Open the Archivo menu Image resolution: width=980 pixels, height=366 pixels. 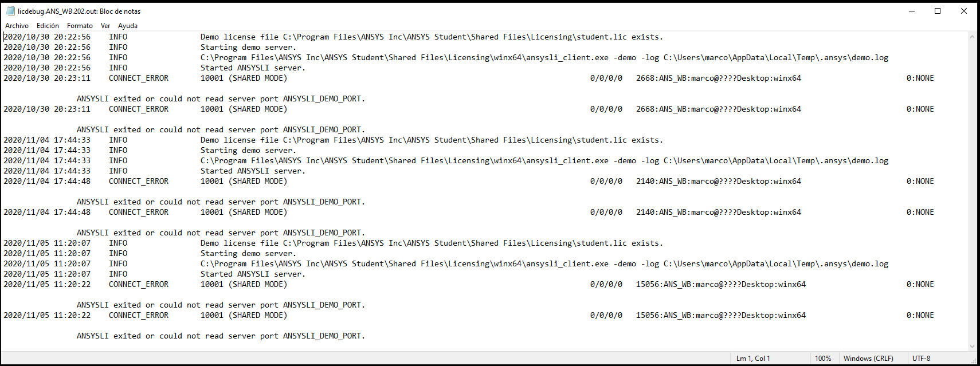[17, 26]
